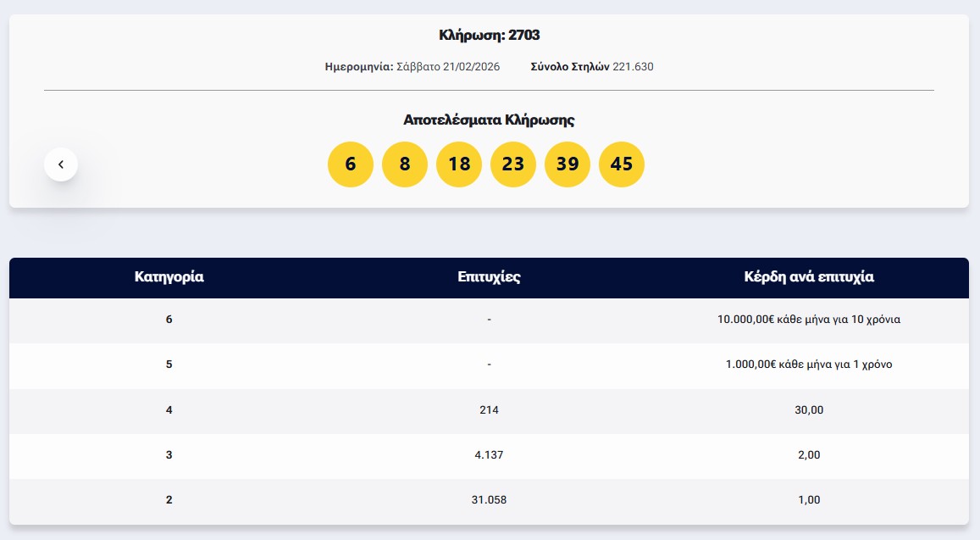This screenshot has width=980, height=540.
Task: Select the 1.000,00€ monthly prize cell
Action: click(x=808, y=365)
